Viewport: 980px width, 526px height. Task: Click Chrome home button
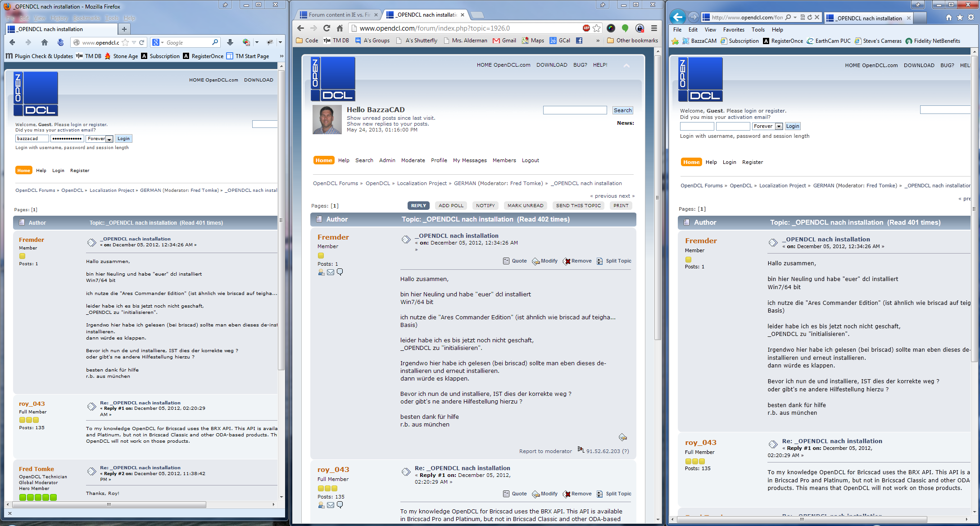(x=340, y=28)
